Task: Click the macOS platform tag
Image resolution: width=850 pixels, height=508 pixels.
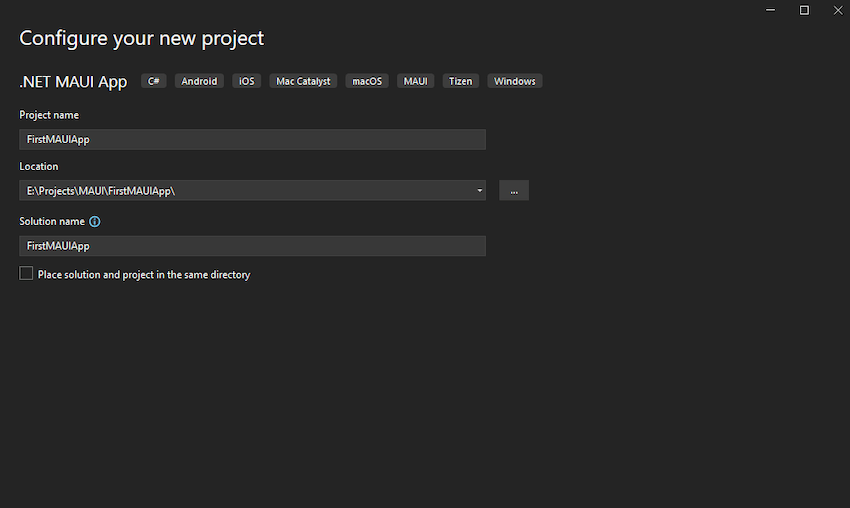Action: pyautogui.click(x=367, y=82)
